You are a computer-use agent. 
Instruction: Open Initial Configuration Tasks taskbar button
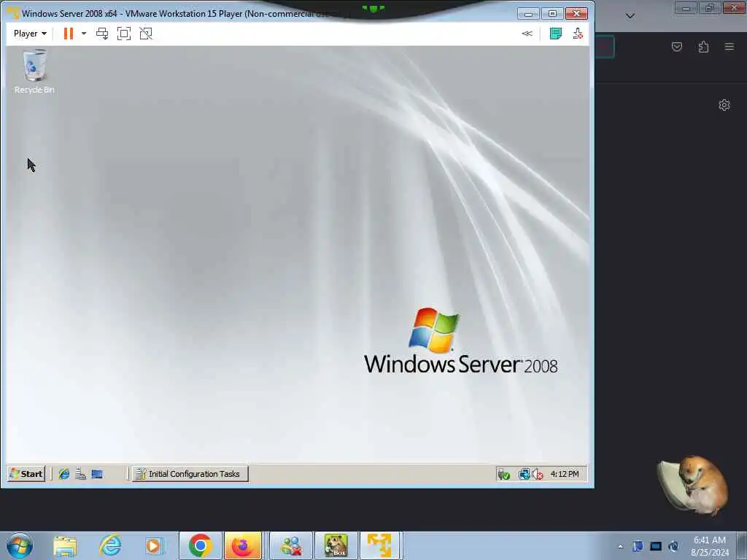[x=190, y=474]
